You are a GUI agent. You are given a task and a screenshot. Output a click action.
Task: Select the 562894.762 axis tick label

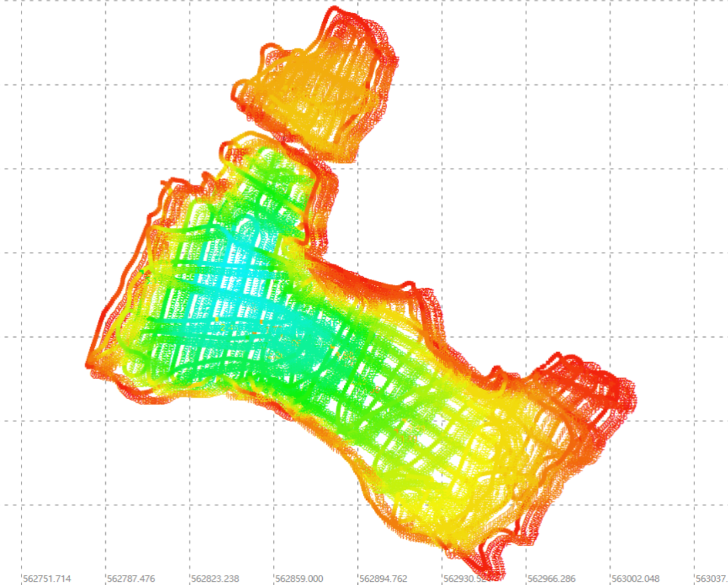(x=383, y=578)
